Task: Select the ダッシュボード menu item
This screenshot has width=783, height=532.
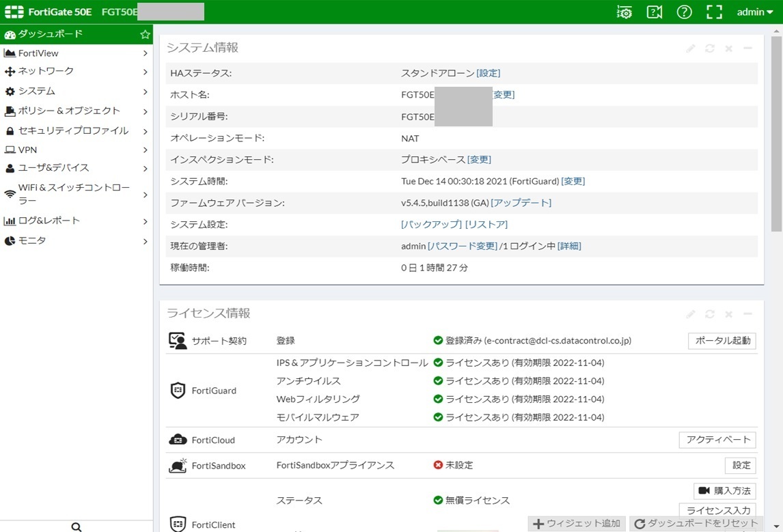Action: (x=77, y=34)
